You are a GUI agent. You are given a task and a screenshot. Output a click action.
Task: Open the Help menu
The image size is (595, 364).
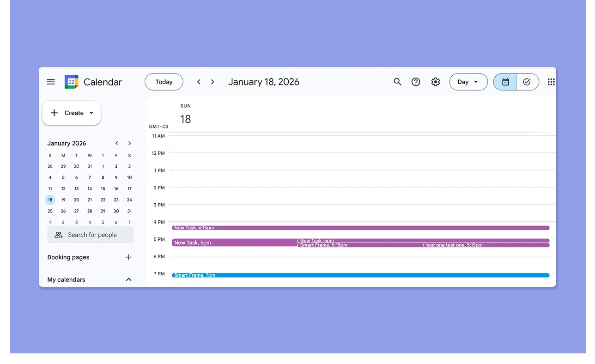[x=415, y=82]
